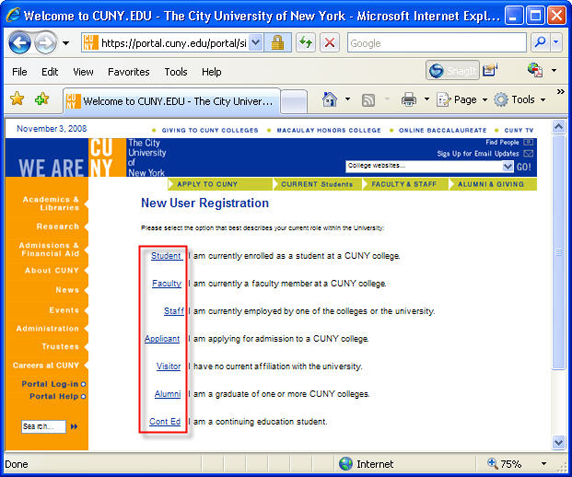
Task: Open the View menu
Action: 83,72
